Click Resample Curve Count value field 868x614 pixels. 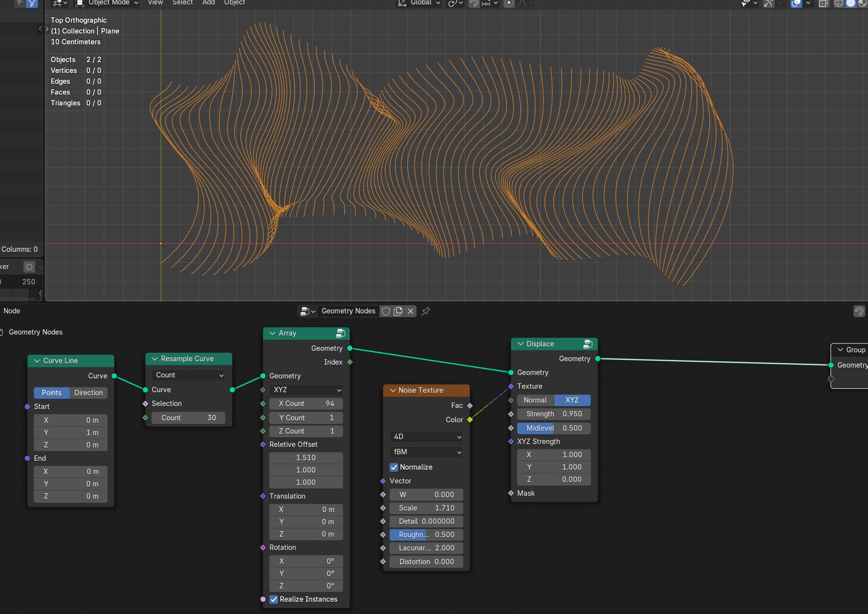(188, 418)
